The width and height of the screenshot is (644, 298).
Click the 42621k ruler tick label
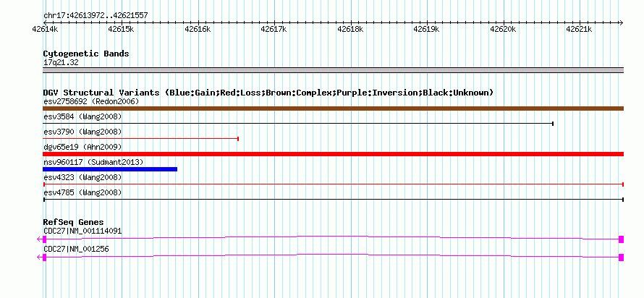point(579,29)
